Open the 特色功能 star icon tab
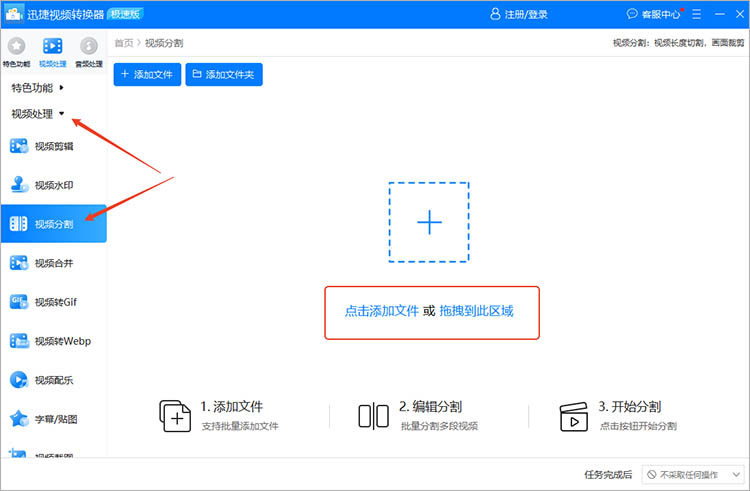 click(x=16, y=46)
